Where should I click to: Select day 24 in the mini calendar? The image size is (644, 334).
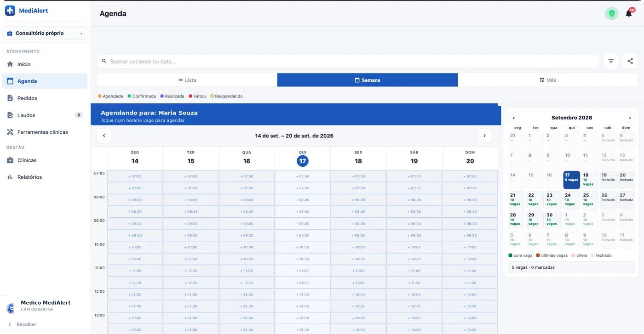[571, 200]
